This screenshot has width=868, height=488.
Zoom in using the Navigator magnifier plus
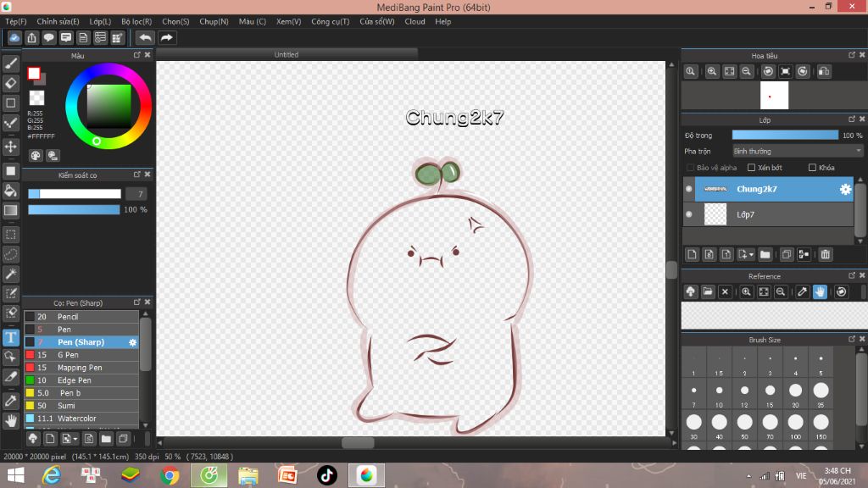(x=712, y=71)
